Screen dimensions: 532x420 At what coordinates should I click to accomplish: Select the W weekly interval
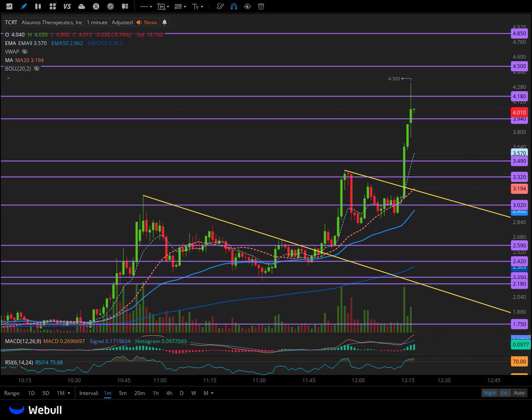(x=194, y=393)
